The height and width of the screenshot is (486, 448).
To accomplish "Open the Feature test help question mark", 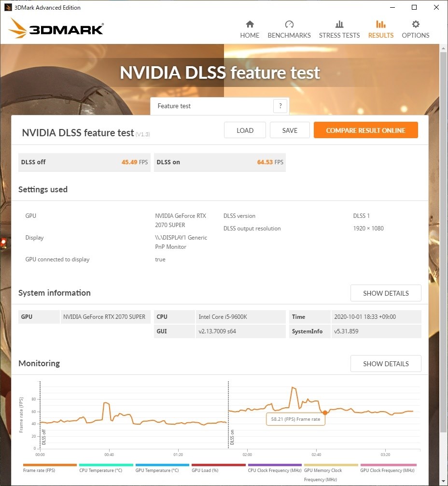I will click(280, 106).
